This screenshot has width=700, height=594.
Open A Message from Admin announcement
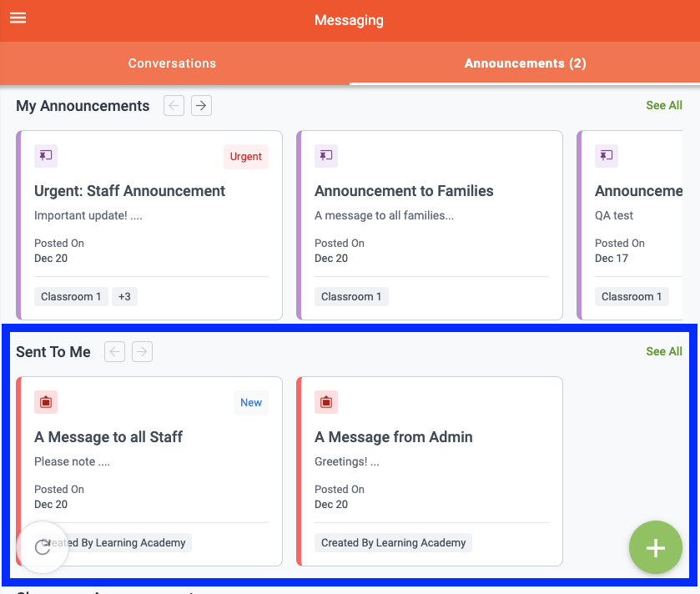pyautogui.click(x=393, y=437)
